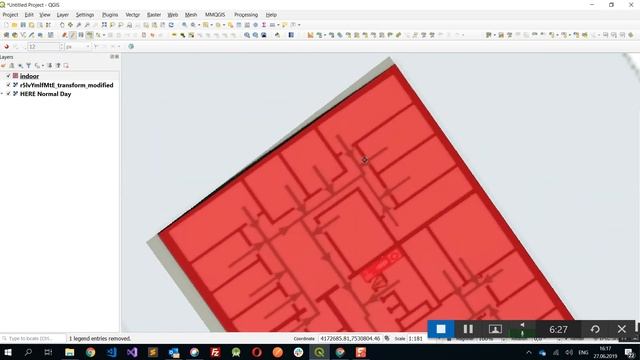Click the Zoom Full extent icon
The height and width of the screenshot is (360, 640).
click(104, 25)
